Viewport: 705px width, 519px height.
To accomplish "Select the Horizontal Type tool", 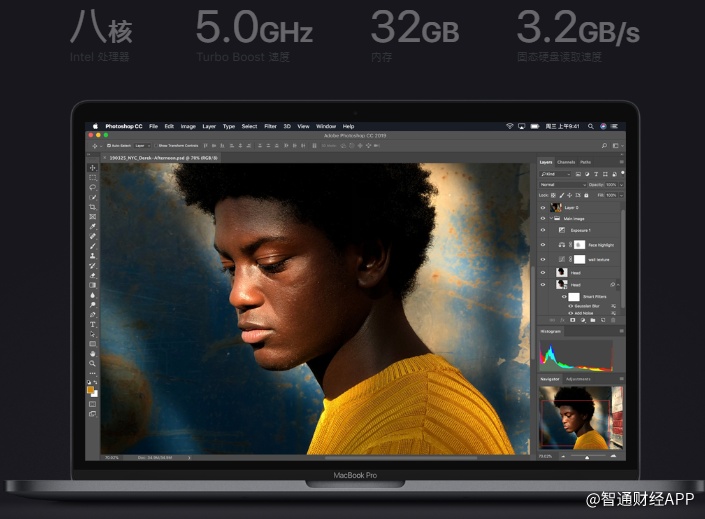I will tap(93, 324).
